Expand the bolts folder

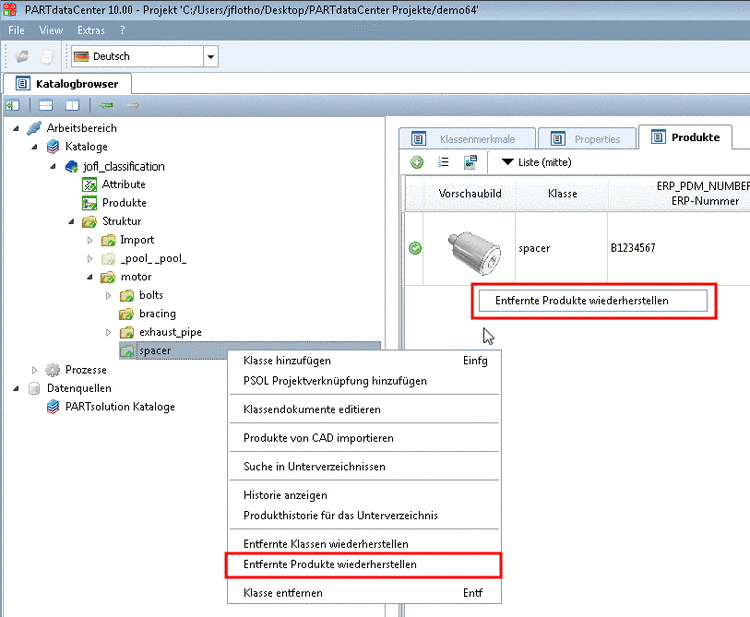(x=108, y=296)
